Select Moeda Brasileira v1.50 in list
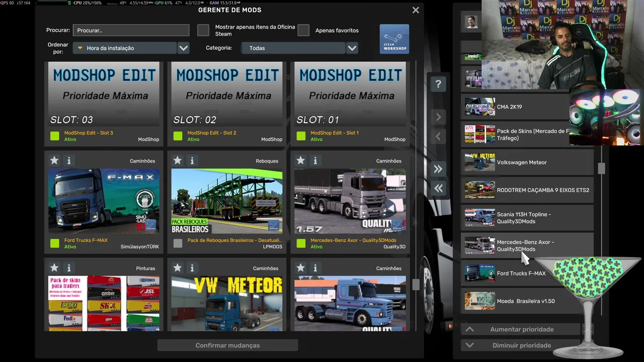 tap(527, 301)
